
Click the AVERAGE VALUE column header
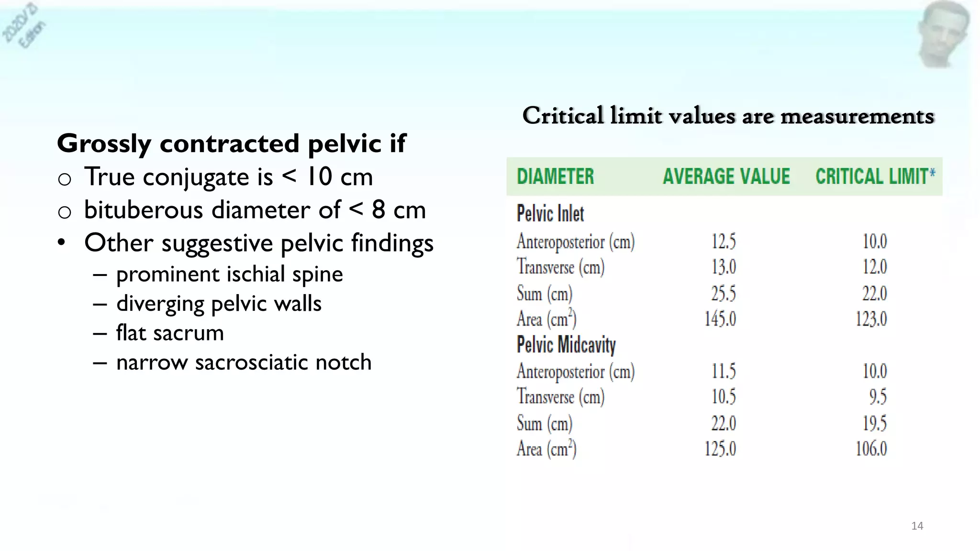[726, 176]
